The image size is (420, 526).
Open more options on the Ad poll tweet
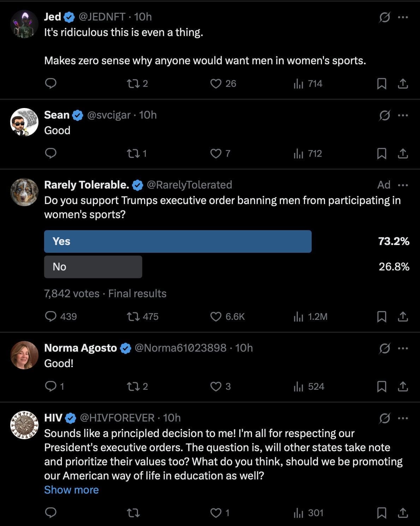[403, 185]
